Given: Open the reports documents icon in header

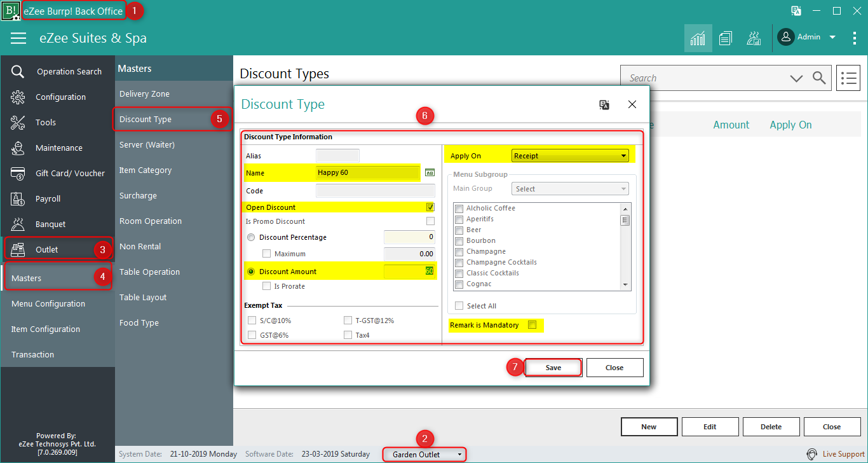Looking at the screenshot, I should [x=726, y=38].
